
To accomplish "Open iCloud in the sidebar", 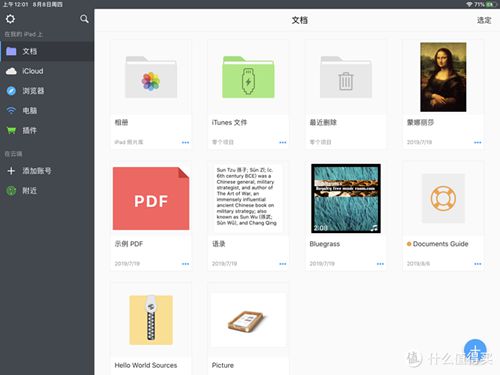I will [x=47, y=71].
